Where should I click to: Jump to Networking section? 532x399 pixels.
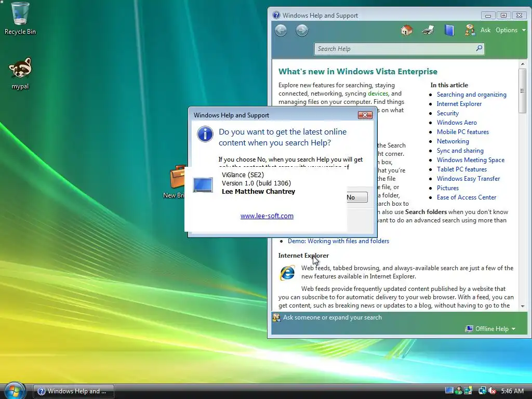point(453,141)
